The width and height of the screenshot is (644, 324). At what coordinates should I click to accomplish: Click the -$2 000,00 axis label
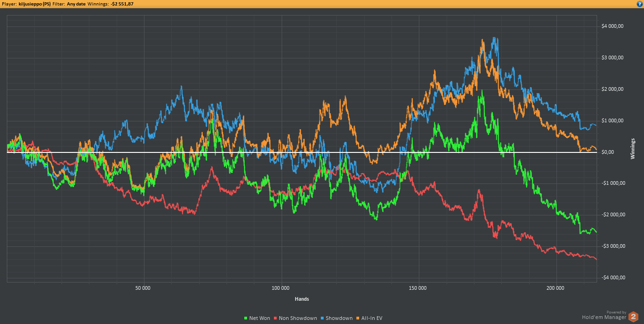click(x=614, y=215)
